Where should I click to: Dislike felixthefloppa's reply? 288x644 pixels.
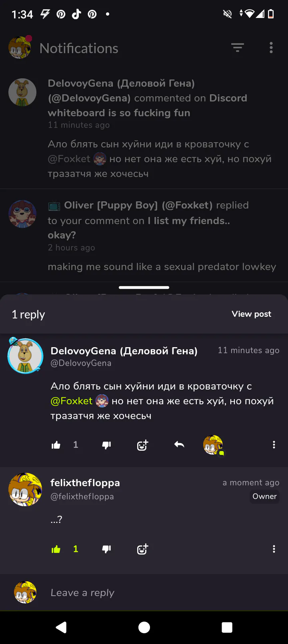pos(106,549)
